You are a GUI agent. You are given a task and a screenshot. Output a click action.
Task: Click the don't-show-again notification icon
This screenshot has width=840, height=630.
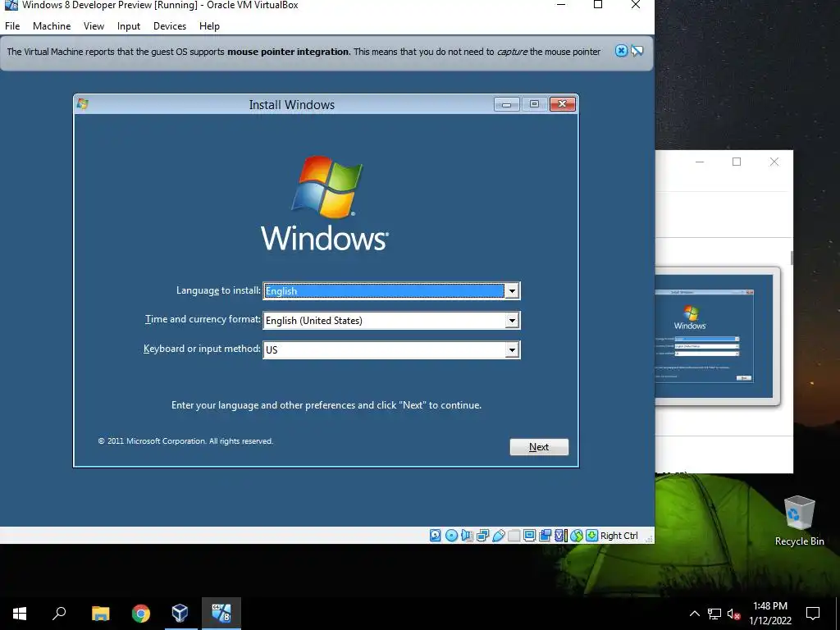click(637, 51)
